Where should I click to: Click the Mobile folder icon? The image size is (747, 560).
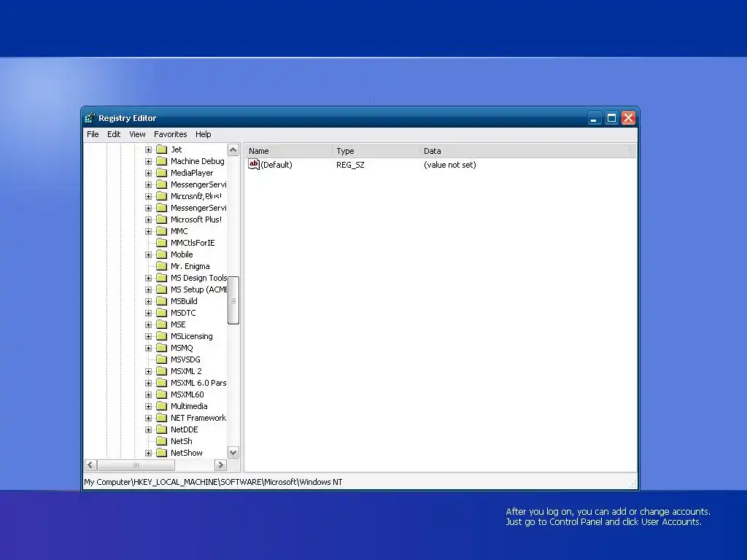[162, 254]
